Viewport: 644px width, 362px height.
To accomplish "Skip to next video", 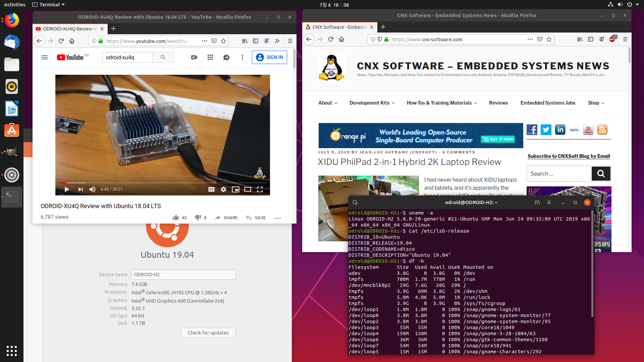I will 80,189.
